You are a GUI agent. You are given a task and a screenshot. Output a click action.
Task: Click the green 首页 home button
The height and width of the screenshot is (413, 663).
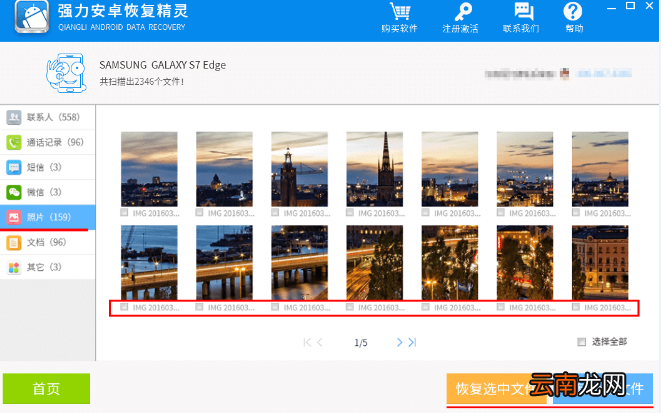(x=47, y=388)
